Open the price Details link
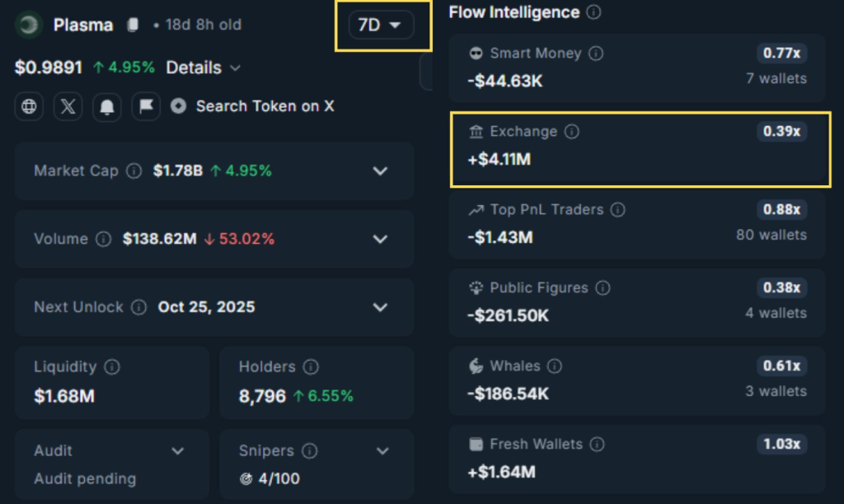 pos(203,68)
